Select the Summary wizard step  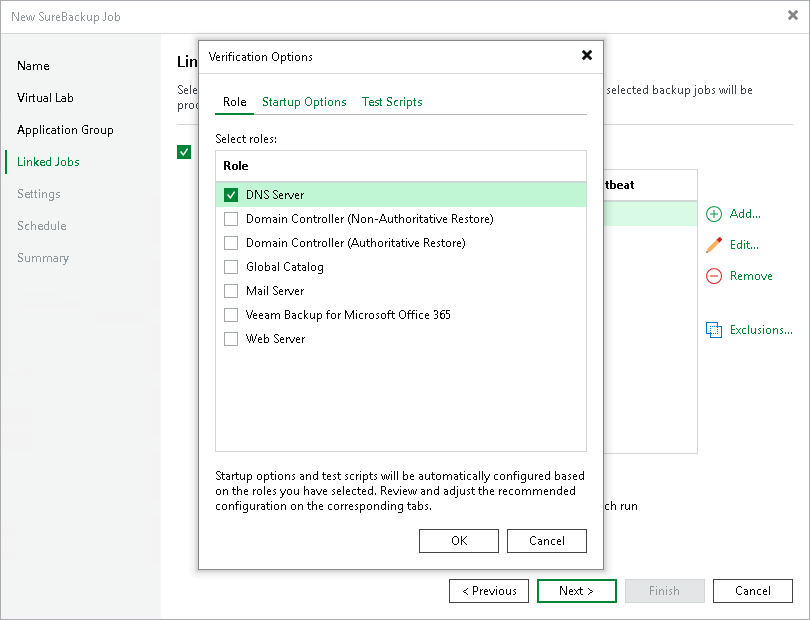click(43, 258)
